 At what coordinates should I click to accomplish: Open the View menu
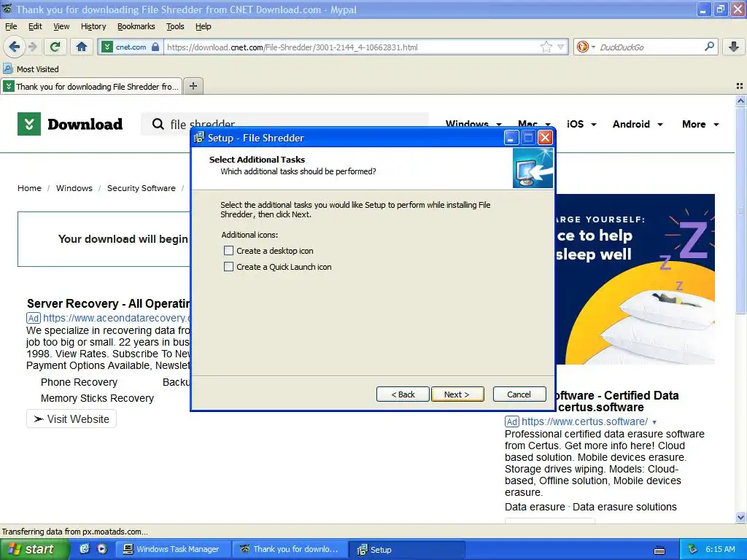(x=61, y=26)
